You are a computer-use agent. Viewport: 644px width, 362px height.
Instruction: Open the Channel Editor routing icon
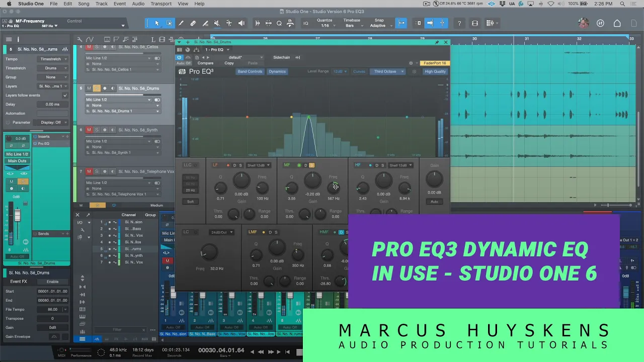196,50
